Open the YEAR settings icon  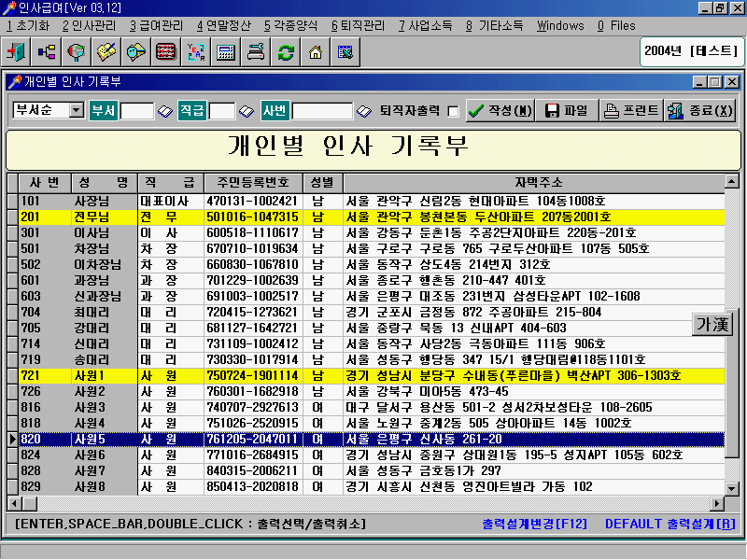click(196, 52)
